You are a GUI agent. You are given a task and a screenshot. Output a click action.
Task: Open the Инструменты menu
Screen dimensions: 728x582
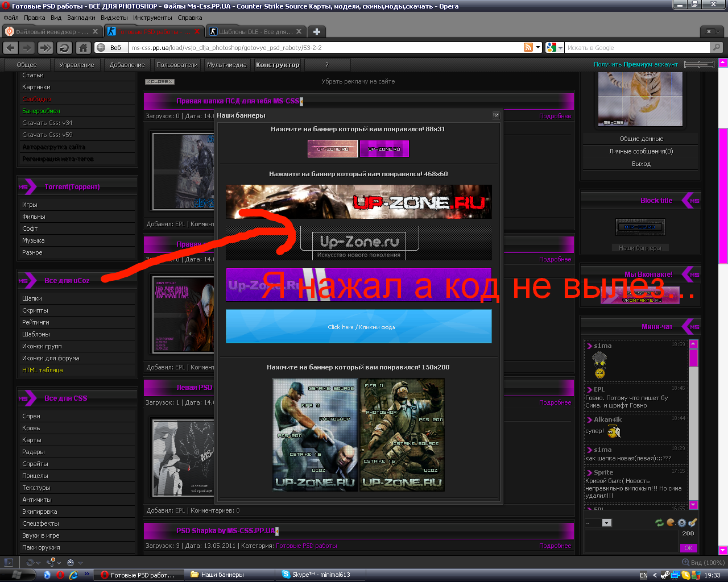(x=152, y=18)
